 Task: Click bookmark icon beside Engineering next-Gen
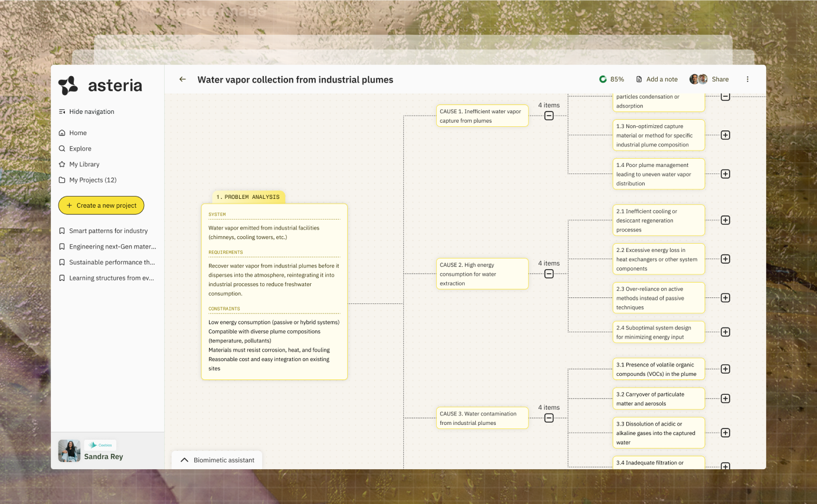(x=62, y=247)
